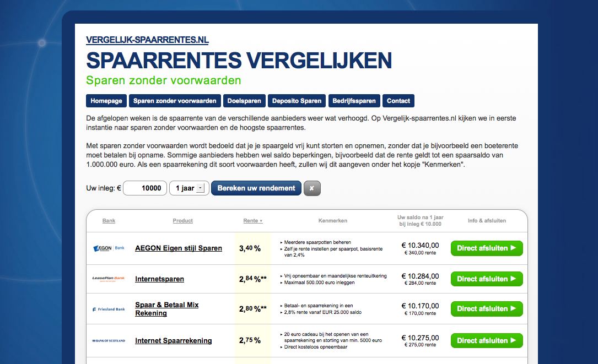This screenshot has height=364, width=598.
Task: Click the LeasePlan Bank logo
Action: [x=109, y=279]
